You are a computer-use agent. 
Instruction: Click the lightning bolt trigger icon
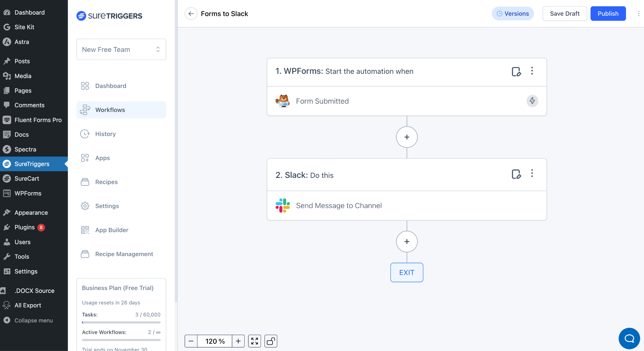(x=532, y=101)
